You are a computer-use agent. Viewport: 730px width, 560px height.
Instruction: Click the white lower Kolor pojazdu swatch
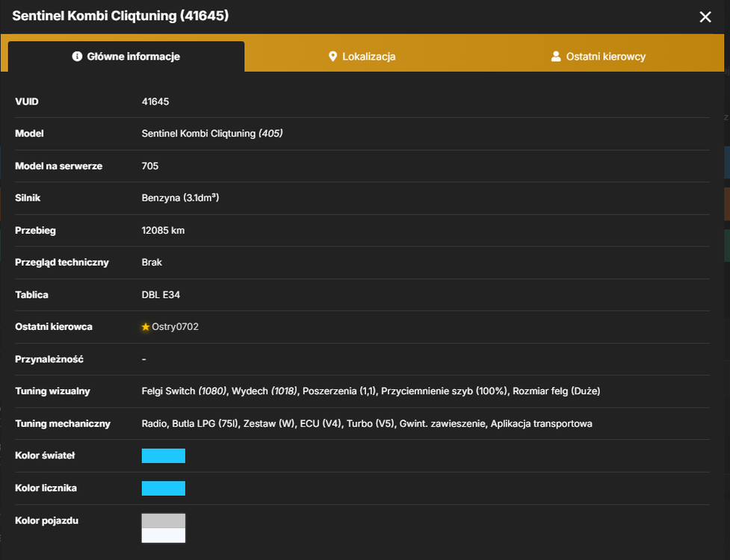164,535
